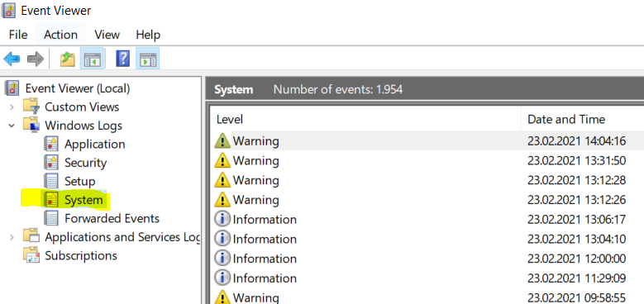Click the Up One Level folder icon
Image resolution: width=644 pixels, height=304 pixels.
[x=67, y=59]
